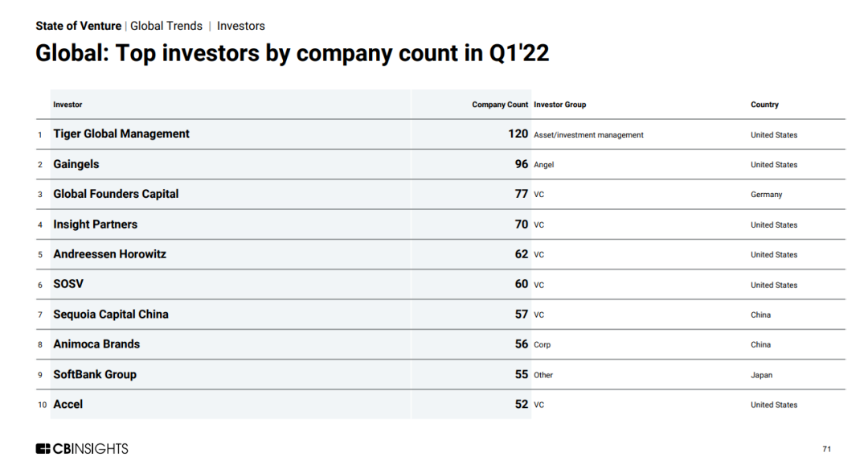The width and height of the screenshot is (868, 465).
Task: Click the SOSV investor name
Action: [68, 284]
